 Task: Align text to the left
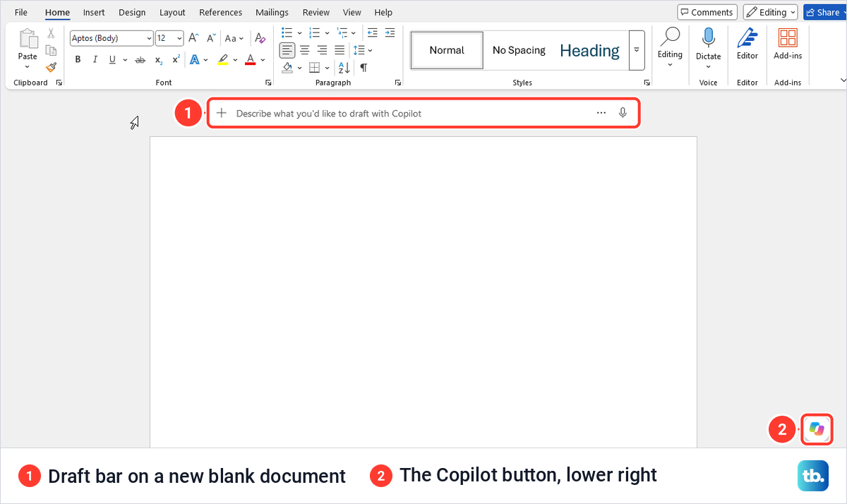pos(287,50)
